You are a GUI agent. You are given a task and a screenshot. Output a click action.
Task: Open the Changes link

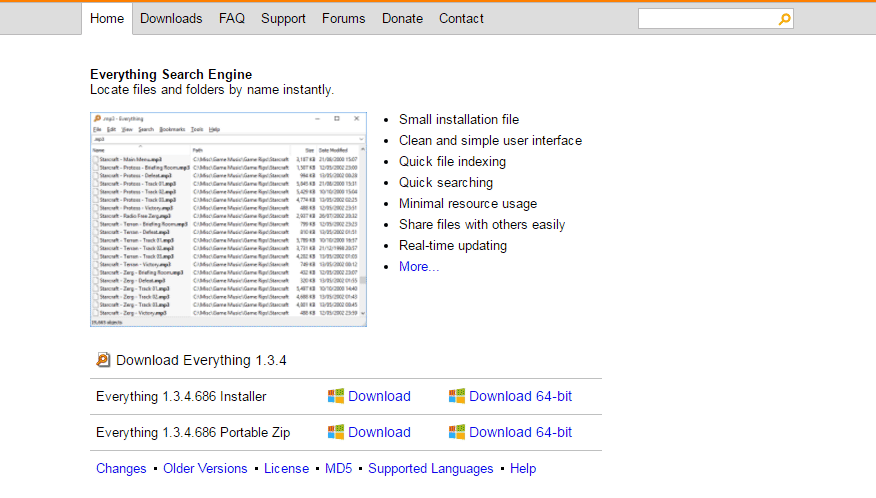[x=121, y=468]
